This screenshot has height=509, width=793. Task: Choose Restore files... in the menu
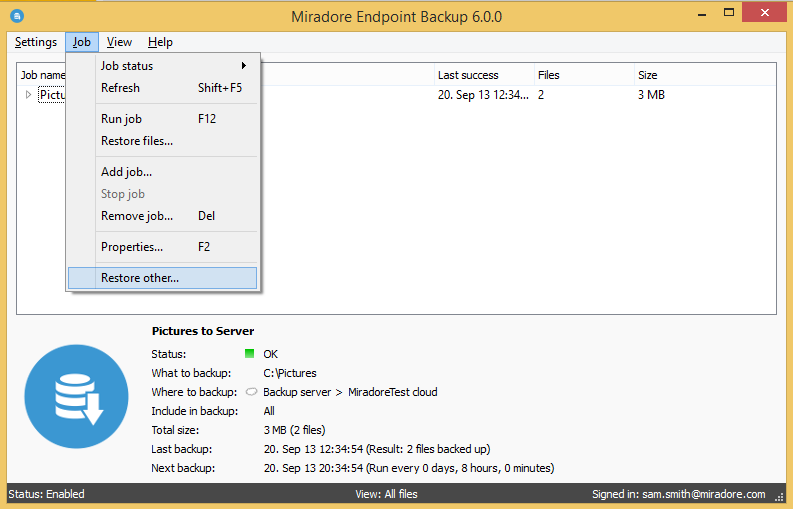162,141
